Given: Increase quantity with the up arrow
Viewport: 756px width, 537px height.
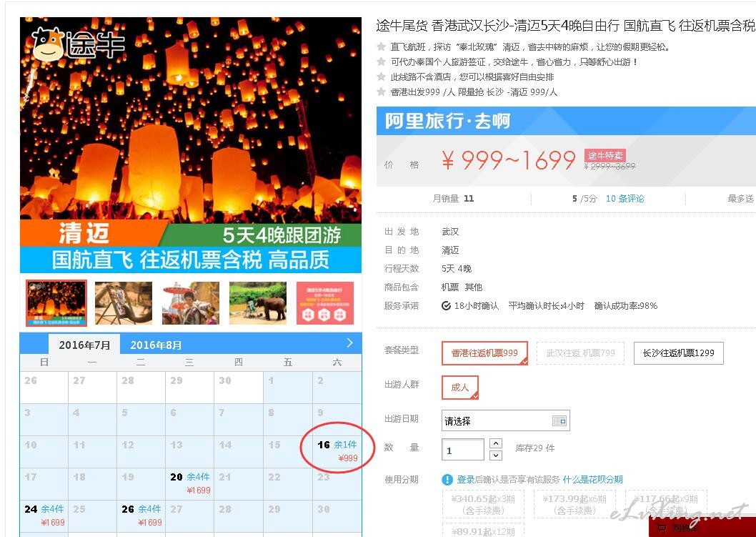Looking at the screenshot, I should [496, 443].
